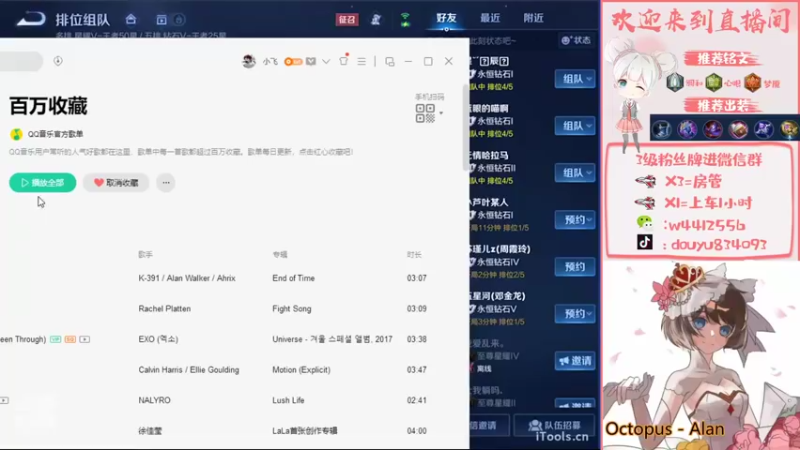The width and height of the screenshot is (800, 450).
Task: Click artist EXO (엑소)
Action: tap(158, 339)
